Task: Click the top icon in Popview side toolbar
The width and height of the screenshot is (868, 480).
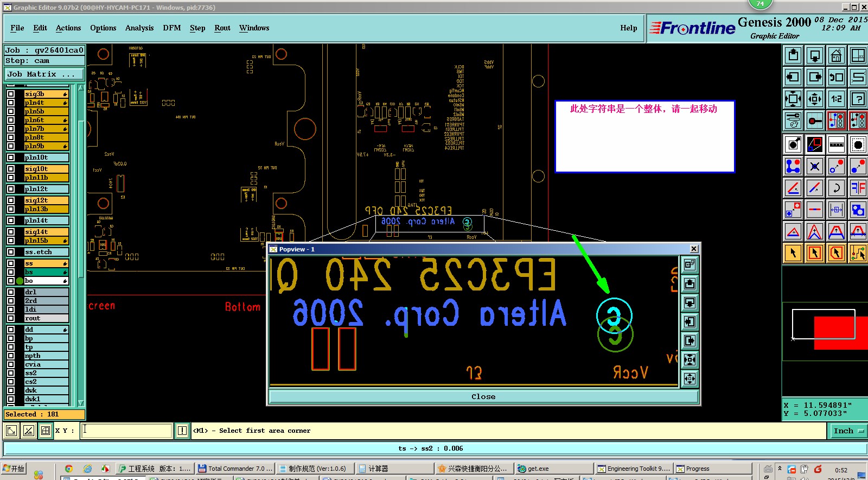Action: click(690, 264)
